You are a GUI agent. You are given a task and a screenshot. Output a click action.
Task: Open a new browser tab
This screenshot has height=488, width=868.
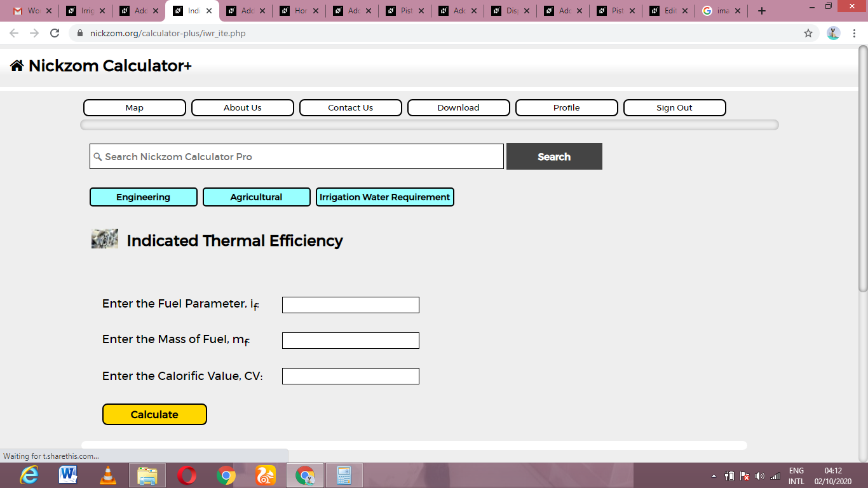[762, 11]
